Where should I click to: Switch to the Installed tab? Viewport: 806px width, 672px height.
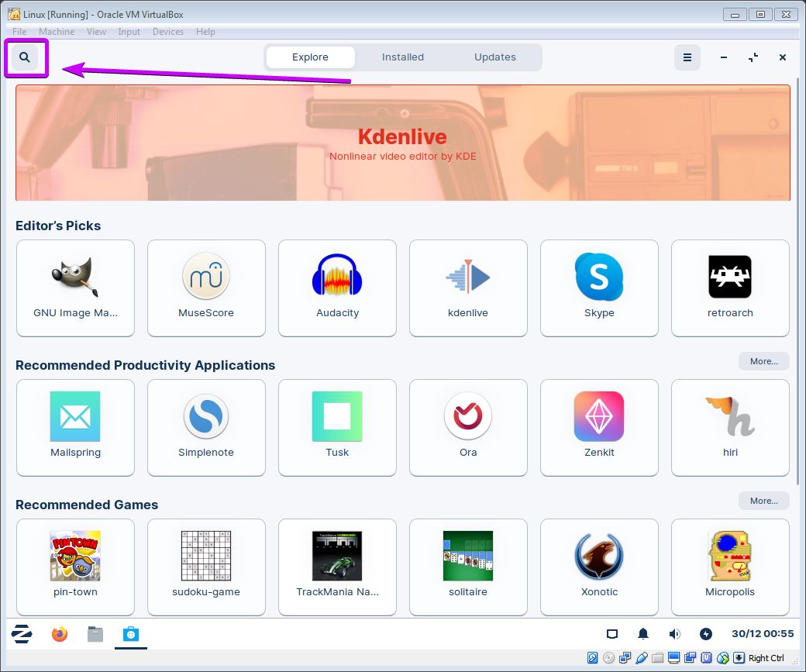click(x=403, y=57)
